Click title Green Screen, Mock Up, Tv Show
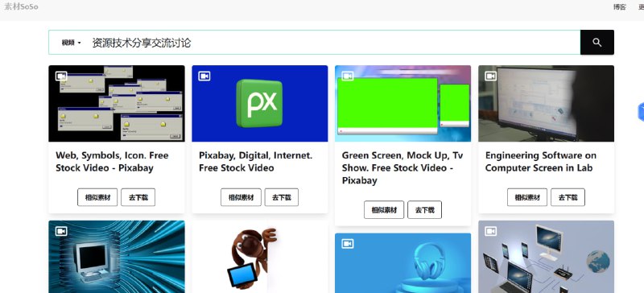This screenshot has width=644, height=293. pos(402,167)
